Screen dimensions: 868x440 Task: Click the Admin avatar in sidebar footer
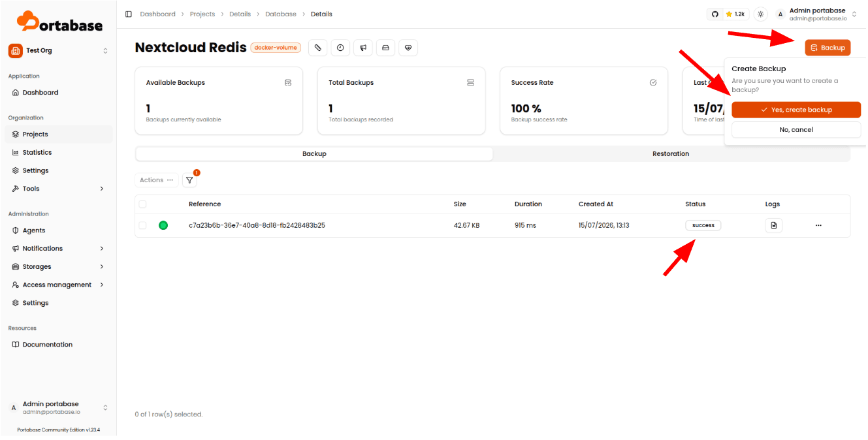14,407
